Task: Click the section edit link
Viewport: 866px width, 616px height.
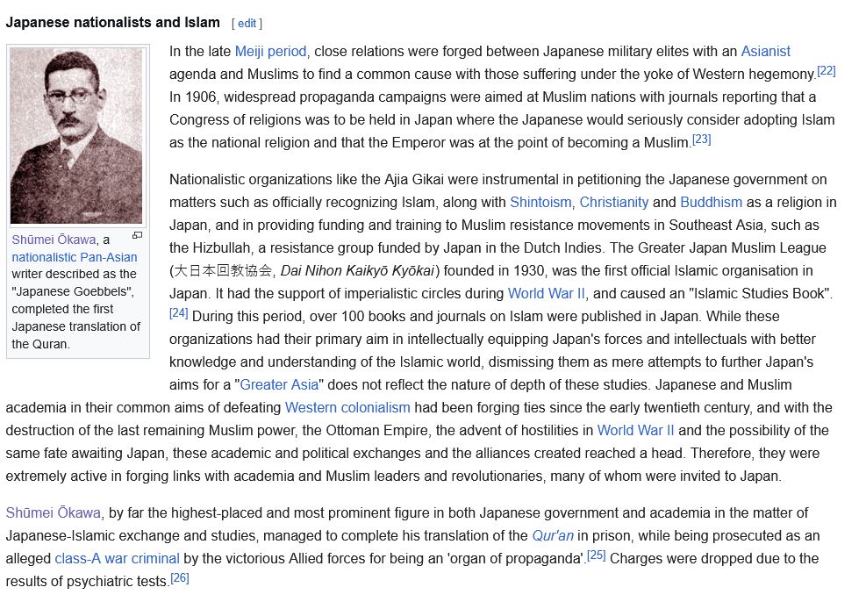Action: 247,23
